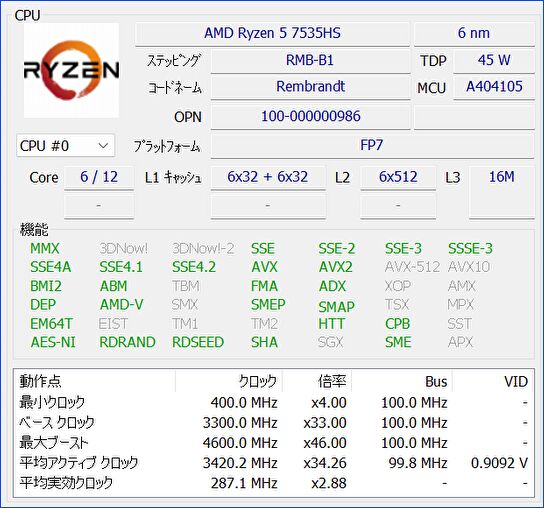The height and width of the screenshot is (508, 544).
Task: Click the greyed AVX-512 feature label
Action: click(x=412, y=267)
